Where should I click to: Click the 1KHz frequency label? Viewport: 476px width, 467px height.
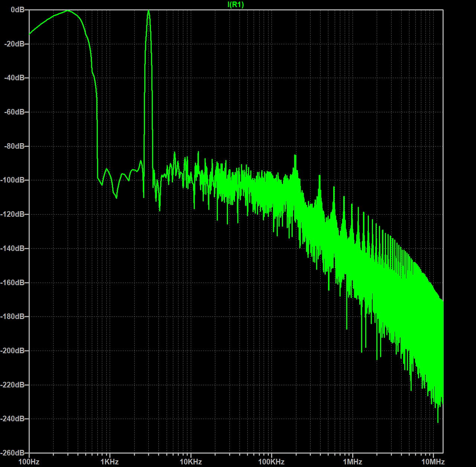pyautogui.click(x=110, y=462)
